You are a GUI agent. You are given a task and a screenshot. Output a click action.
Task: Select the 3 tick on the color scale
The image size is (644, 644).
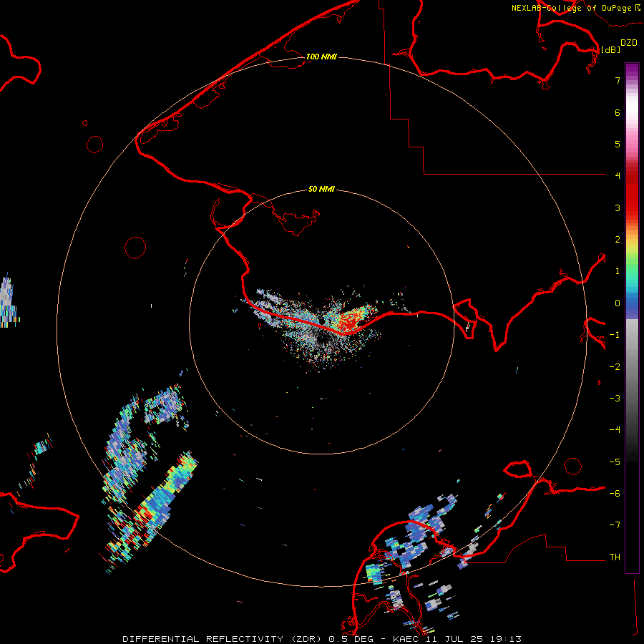(x=618, y=208)
